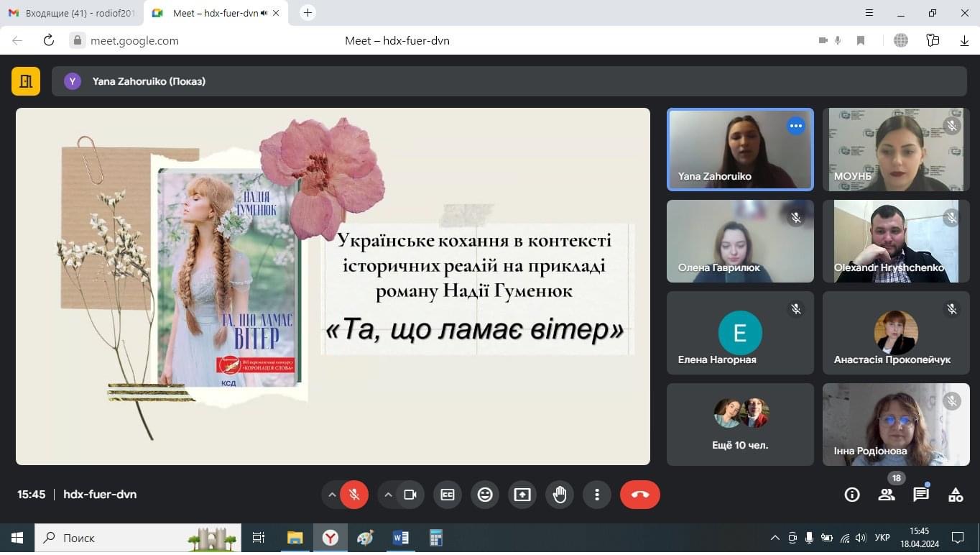This screenshot has height=555, width=980.
Task: Open the Windows notification center
Action: [957, 538]
